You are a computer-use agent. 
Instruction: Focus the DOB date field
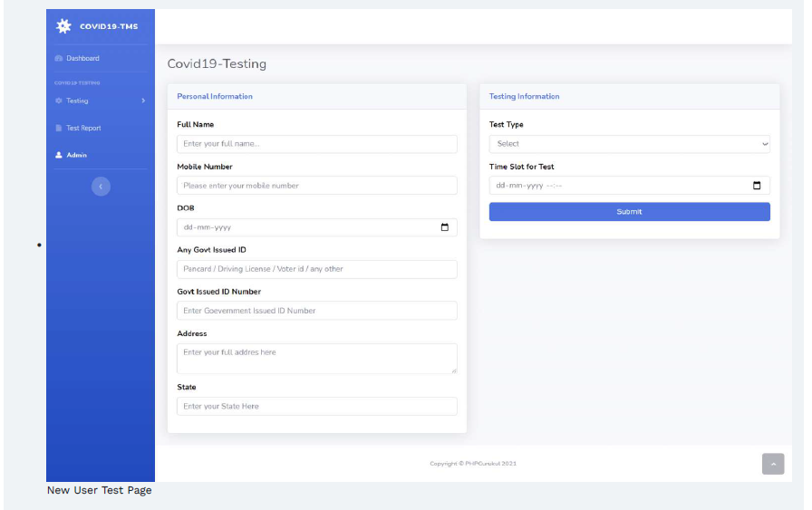point(317,227)
